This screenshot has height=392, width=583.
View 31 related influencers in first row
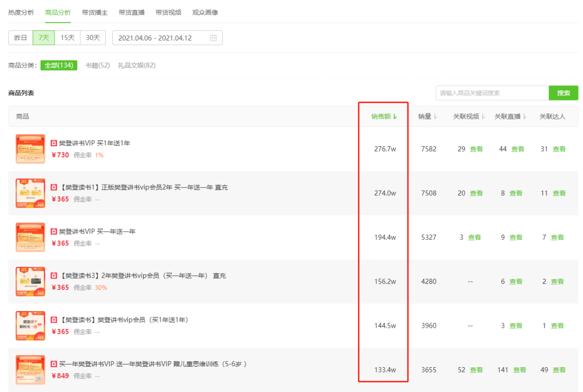[559, 149]
